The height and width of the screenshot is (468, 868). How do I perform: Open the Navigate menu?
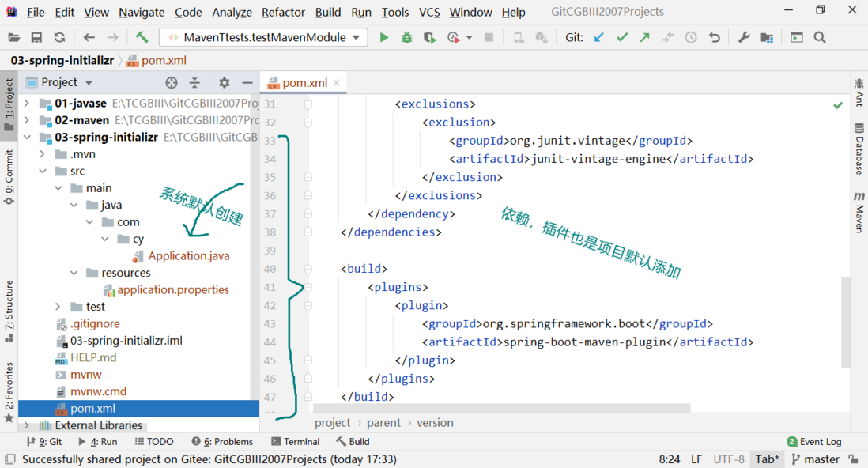[x=142, y=12]
